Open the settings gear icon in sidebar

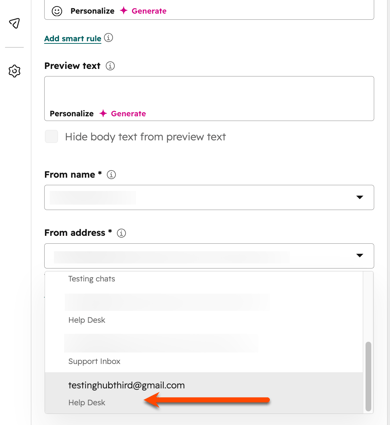(14, 71)
